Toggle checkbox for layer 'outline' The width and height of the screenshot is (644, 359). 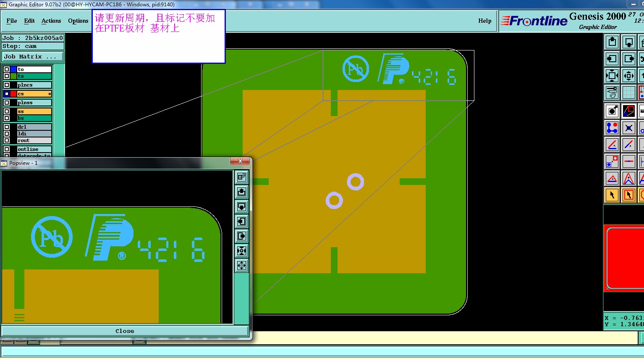7,149
